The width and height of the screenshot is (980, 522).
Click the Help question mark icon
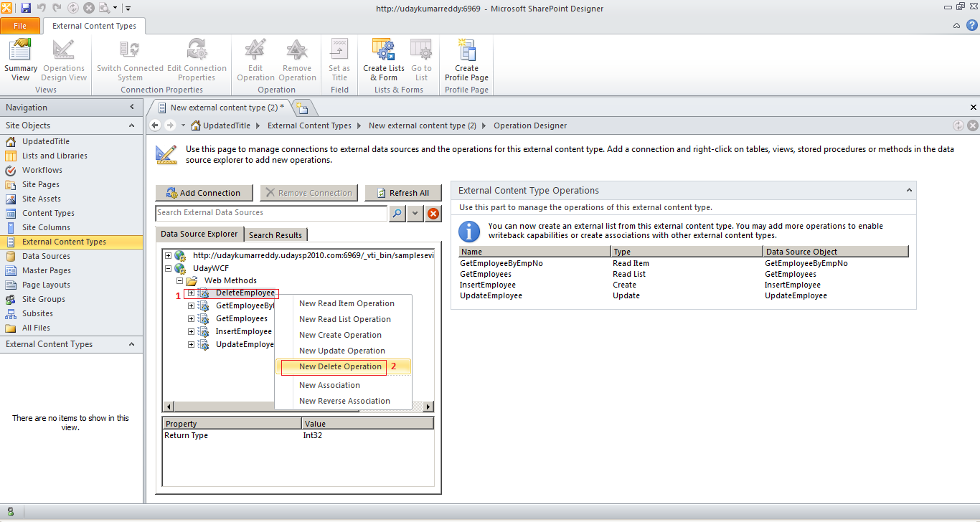971,25
